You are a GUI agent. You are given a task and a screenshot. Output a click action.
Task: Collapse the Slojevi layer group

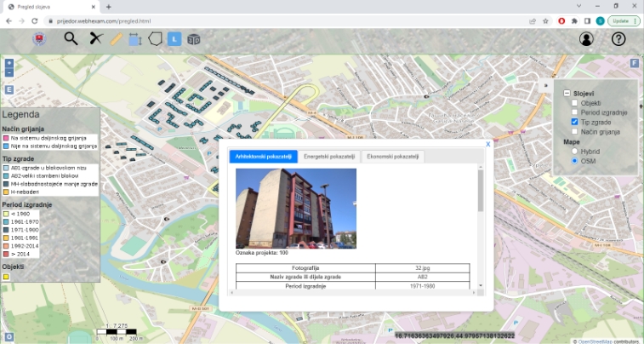[567, 93]
